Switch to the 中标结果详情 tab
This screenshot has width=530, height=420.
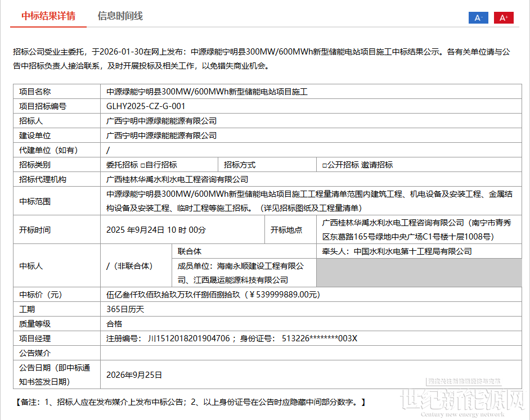(48, 16)
